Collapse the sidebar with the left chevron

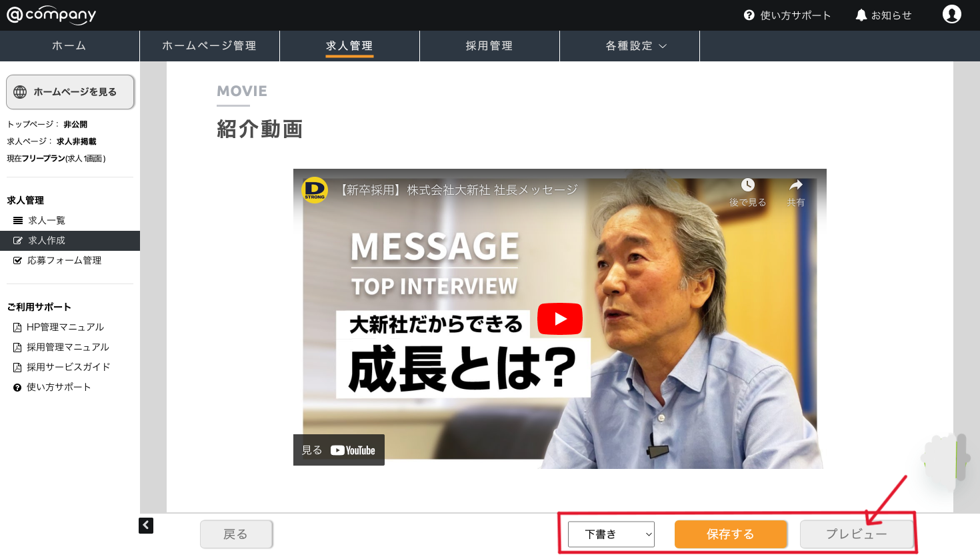[146, 526]
